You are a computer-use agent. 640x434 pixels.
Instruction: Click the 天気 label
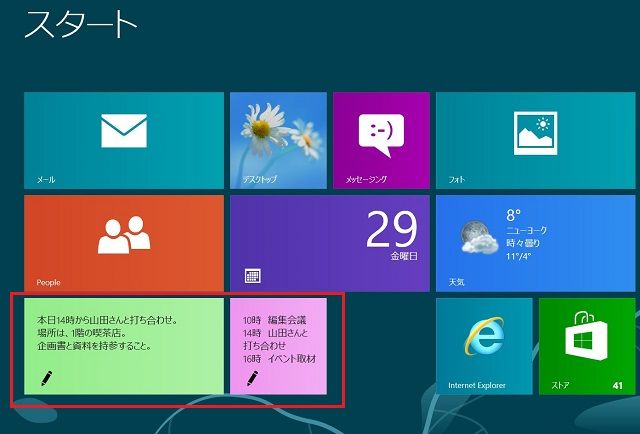pos(456,282)
